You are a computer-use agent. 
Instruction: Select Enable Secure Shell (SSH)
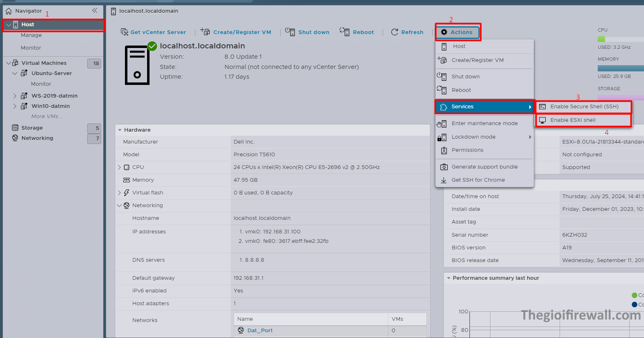click(x=584, y=107)
